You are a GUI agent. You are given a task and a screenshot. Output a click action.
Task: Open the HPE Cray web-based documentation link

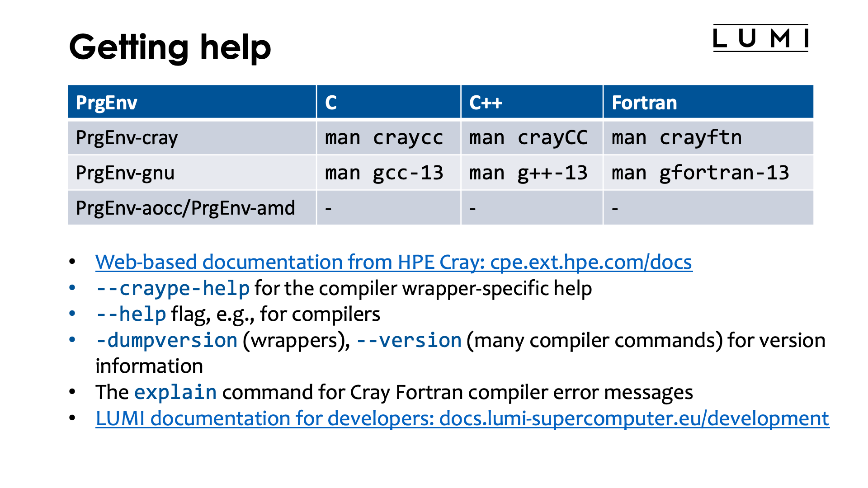tap(393, 262)
